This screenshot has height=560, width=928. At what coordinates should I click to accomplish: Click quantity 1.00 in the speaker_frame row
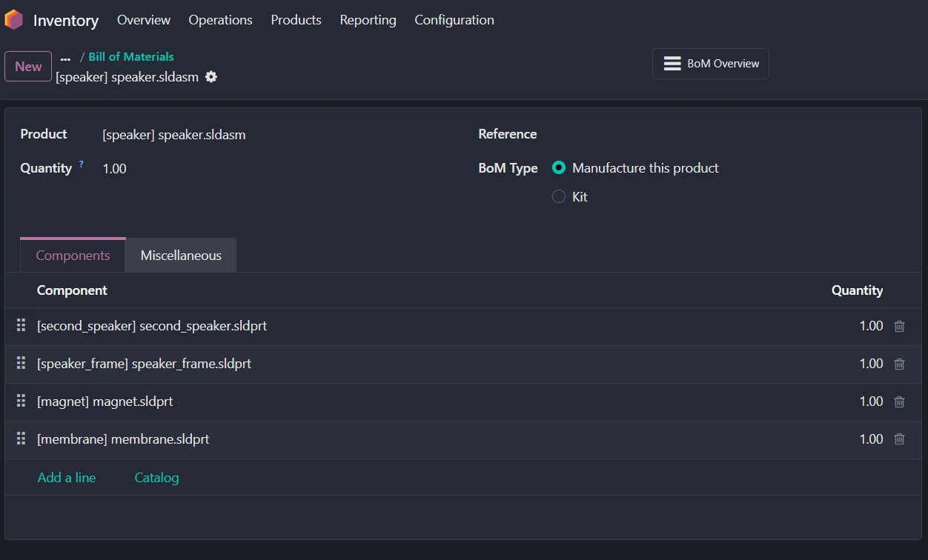tap(871, 364)
